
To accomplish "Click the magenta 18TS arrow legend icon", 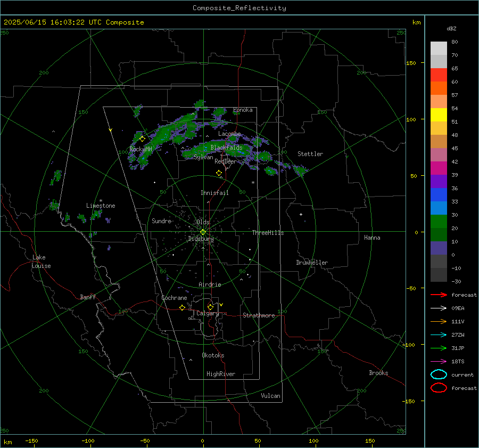I will (439, 362).
